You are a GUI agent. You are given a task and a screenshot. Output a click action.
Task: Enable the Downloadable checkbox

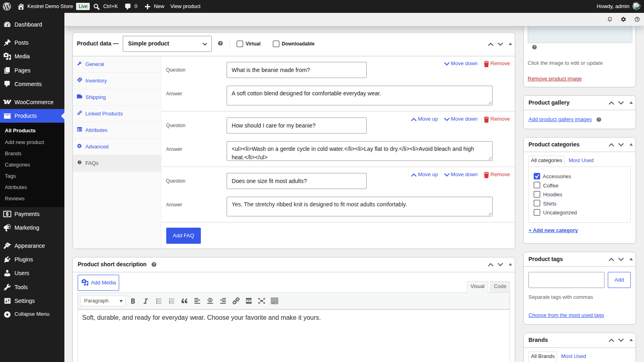276,44
